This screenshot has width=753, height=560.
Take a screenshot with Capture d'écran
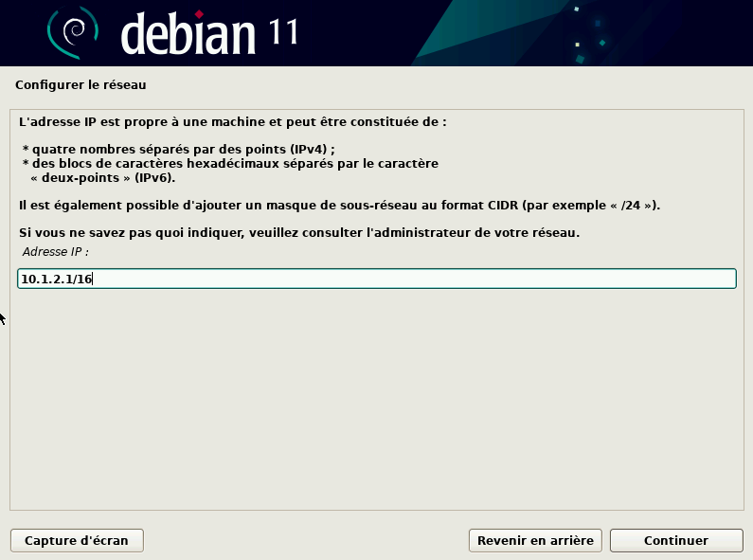pyautogui.click(x=77, y=540)
